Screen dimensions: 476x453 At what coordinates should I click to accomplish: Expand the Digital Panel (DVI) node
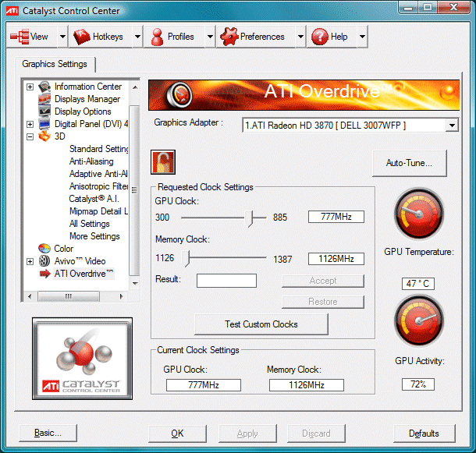click(30, 124)
